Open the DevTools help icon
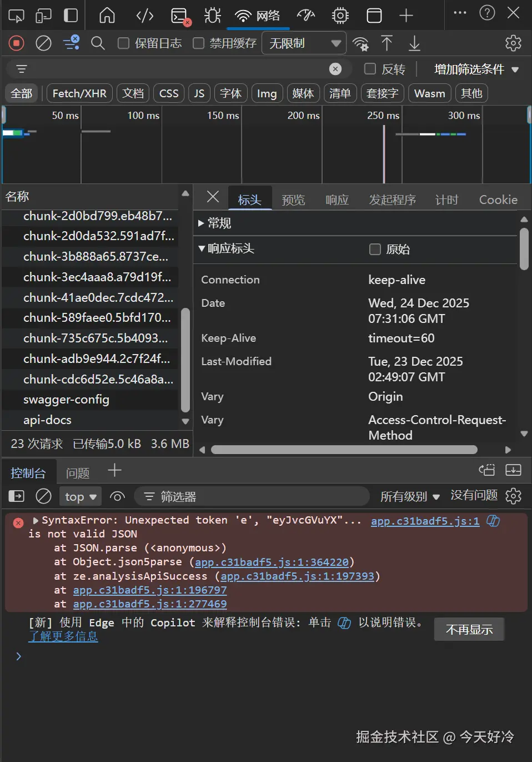The height and width of the screenshot is (762, 532). tap(487, 13)
